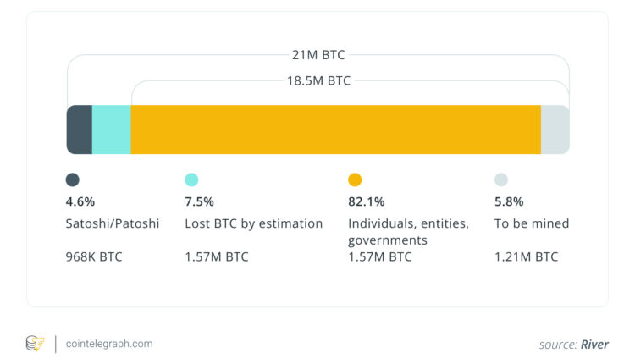Select the 7.5% percentage label
The height and width of the screenshot is (364, 635).
(x=199, y=201)
